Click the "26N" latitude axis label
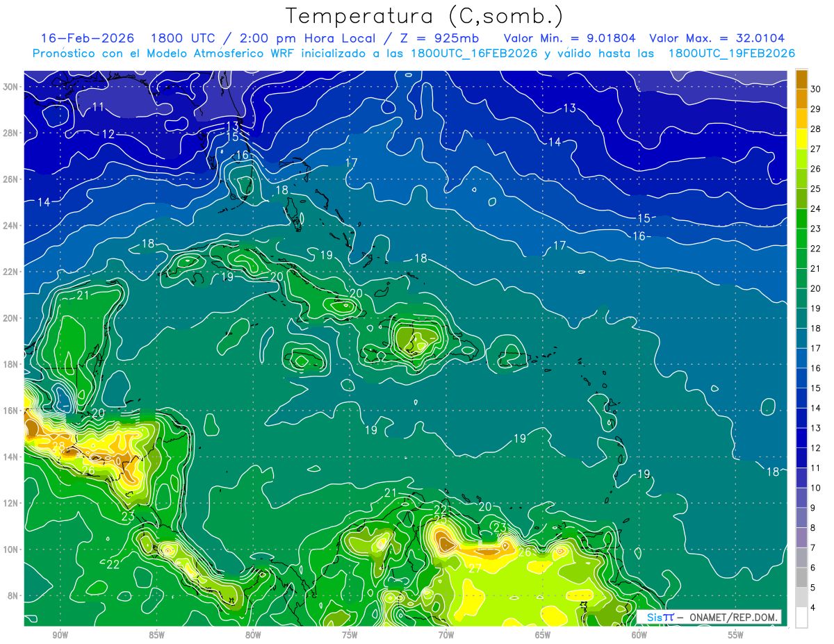The width and height of the screenshot is (834, 644). pos(11,179)
